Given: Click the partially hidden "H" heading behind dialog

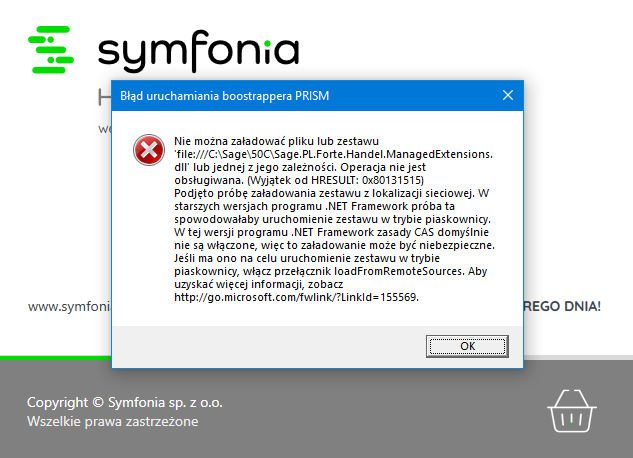Looking at the screenshot, I should click(x=103, y=98).
